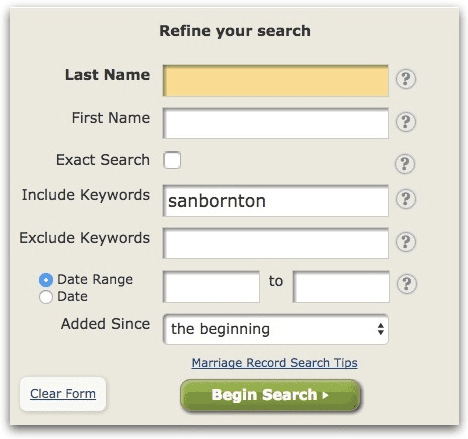Open the First Name help question mark
Image resolution: width=468 pixels, height=439 pixels.
click(405, 122)
